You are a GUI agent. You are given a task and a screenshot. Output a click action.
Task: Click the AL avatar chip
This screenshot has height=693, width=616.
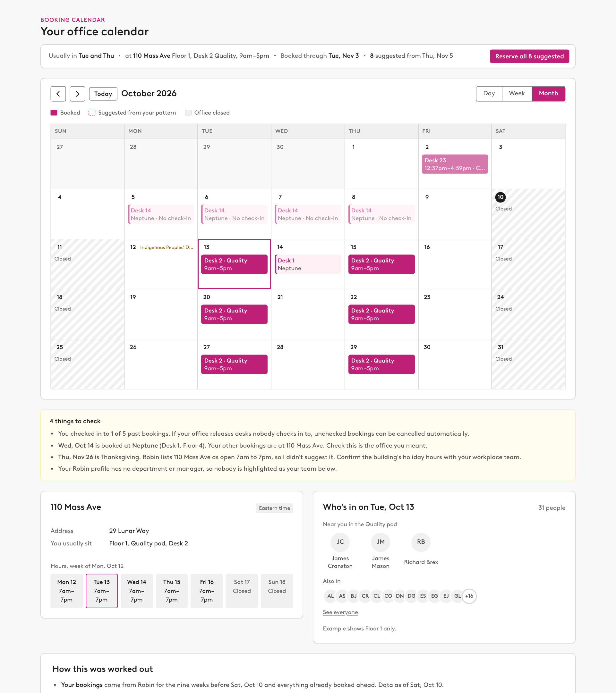330,596
